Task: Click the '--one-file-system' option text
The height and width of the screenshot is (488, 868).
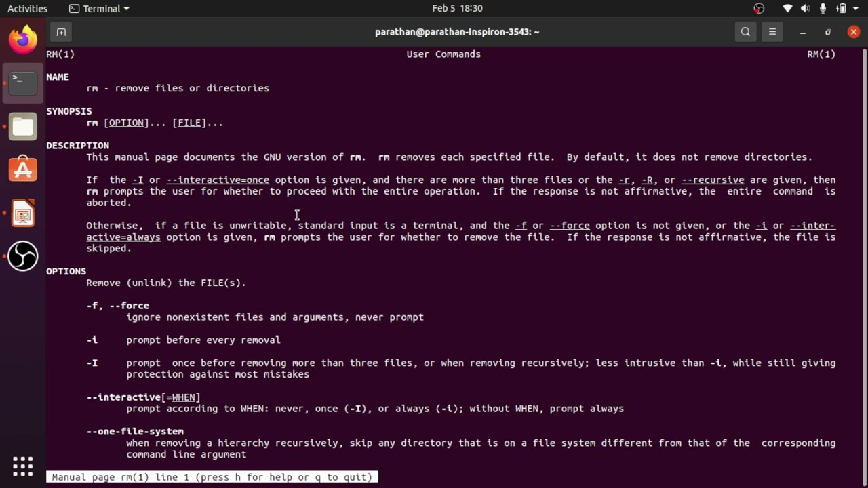Action: tap(135, 432)
